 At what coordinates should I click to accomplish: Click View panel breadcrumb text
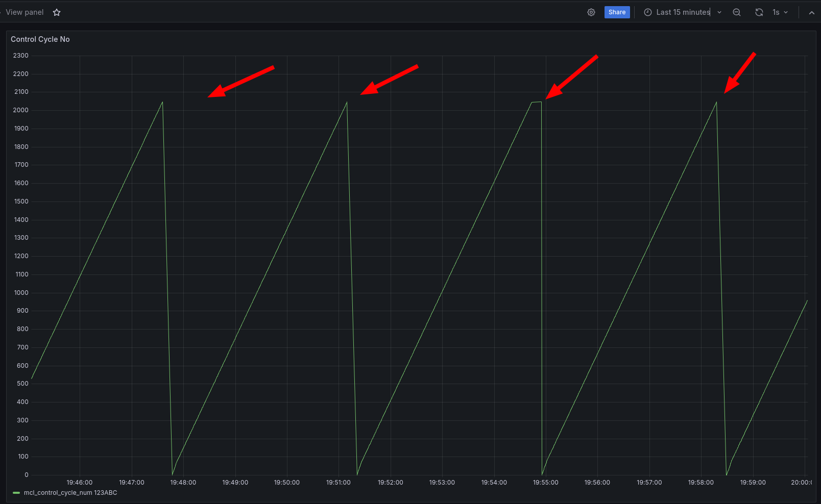click(x=25, y=12)
